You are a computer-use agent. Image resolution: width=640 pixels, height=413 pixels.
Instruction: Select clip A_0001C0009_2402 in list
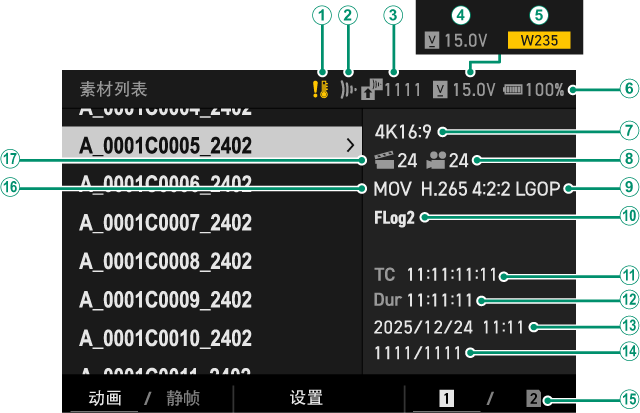[x=212, y=300]
